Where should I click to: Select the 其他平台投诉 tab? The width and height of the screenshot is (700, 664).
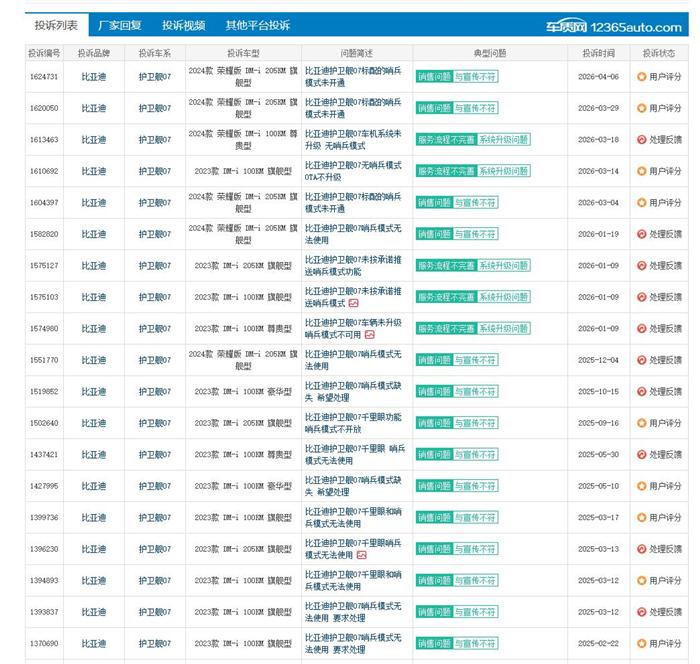[x=257, y=26]
